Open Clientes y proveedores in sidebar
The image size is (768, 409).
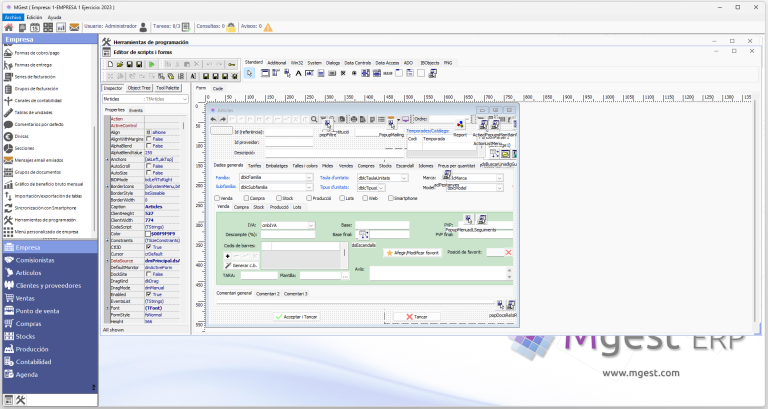point(48,286)
